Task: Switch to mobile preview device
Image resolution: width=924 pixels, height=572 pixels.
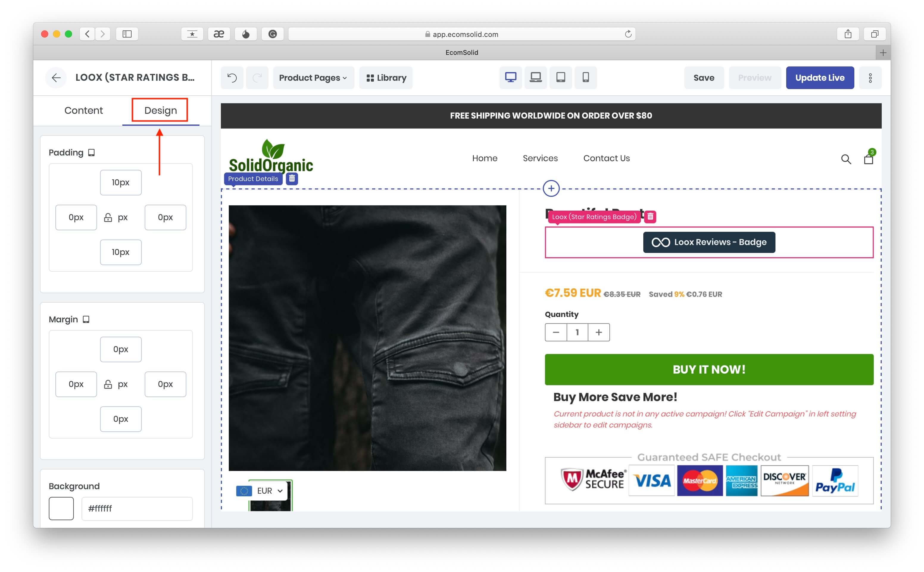Action: coord(586,77)
